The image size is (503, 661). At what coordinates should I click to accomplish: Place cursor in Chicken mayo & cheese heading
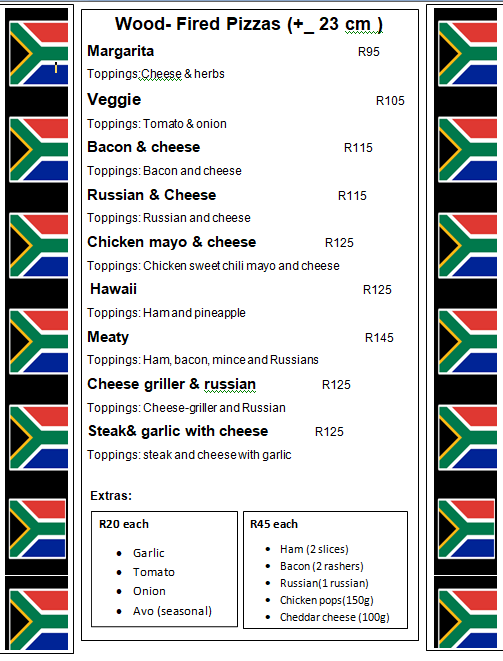[172, 242]
